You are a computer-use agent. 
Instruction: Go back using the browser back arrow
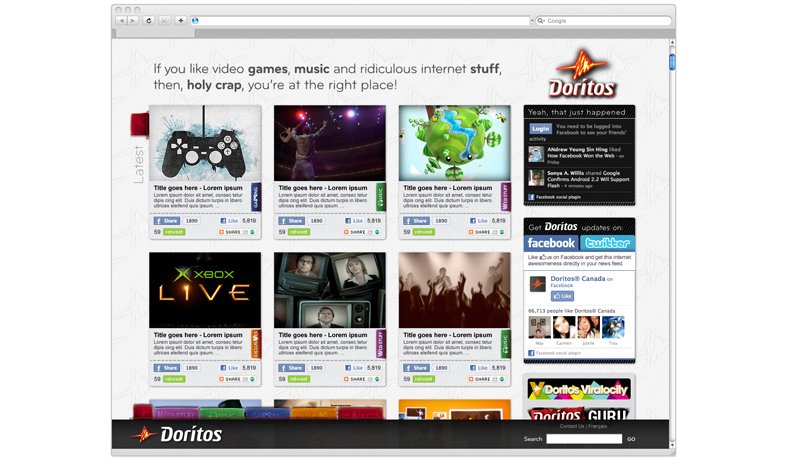coord(121,20)
